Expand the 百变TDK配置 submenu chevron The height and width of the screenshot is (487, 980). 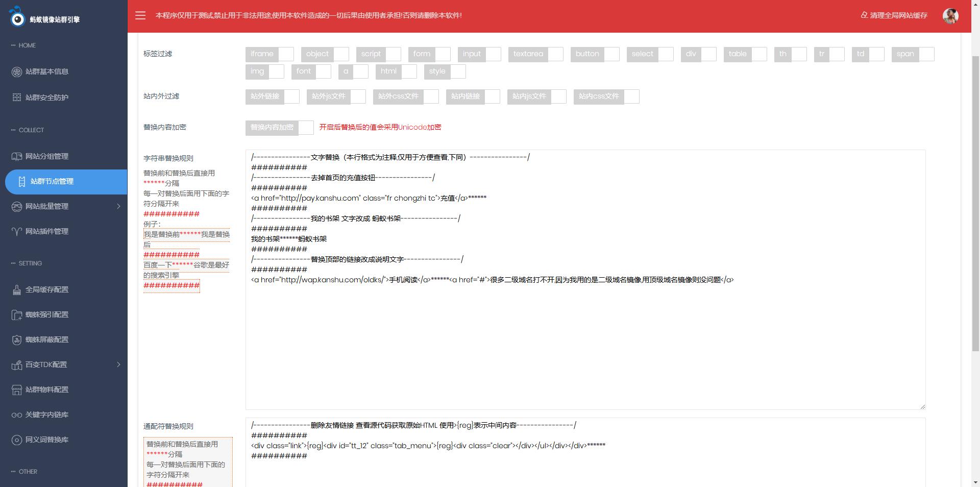click(x=118, y=364)
